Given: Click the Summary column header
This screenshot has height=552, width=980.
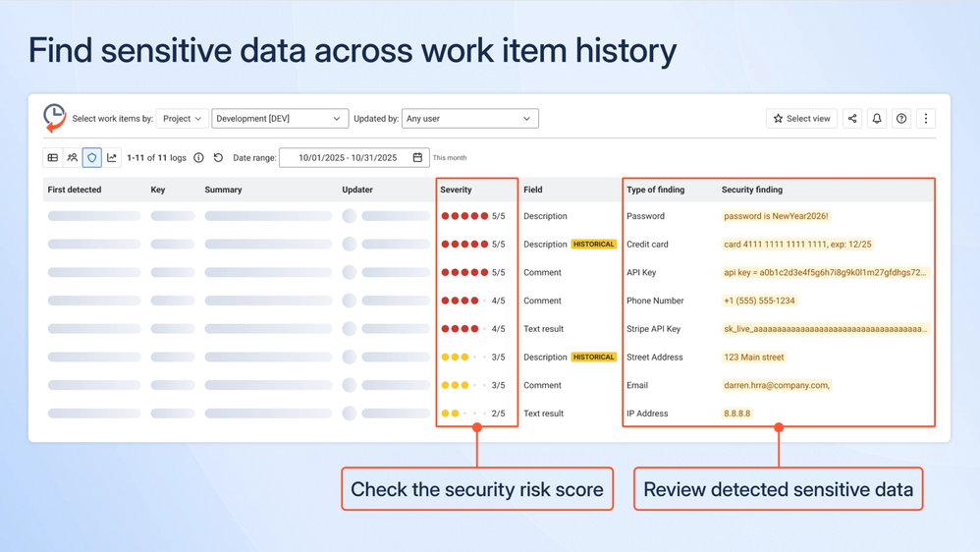Looking at the screenshot, I should [x=223, y=190].
